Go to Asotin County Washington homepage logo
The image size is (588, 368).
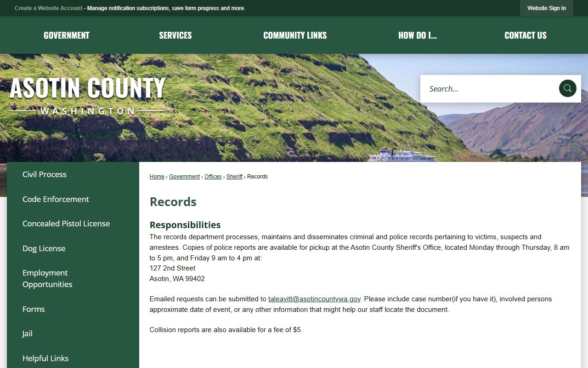pyautogui.click(x=87, y=96)
